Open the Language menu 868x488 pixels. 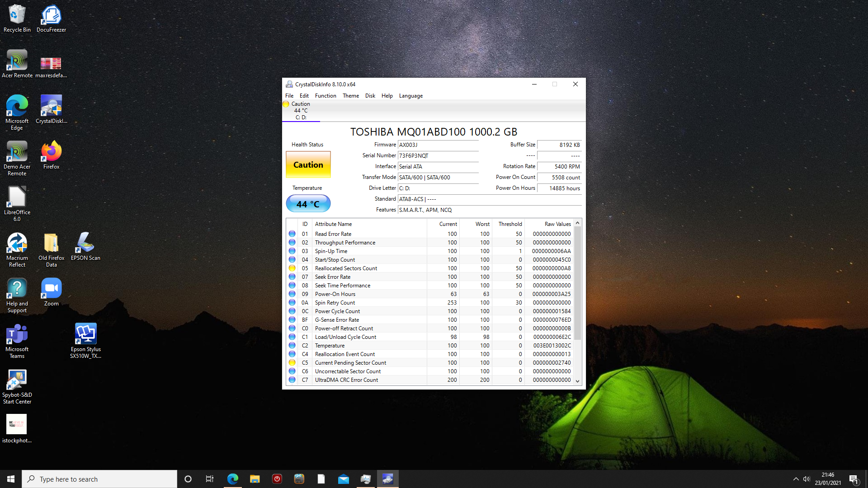(x=411, y=96)
